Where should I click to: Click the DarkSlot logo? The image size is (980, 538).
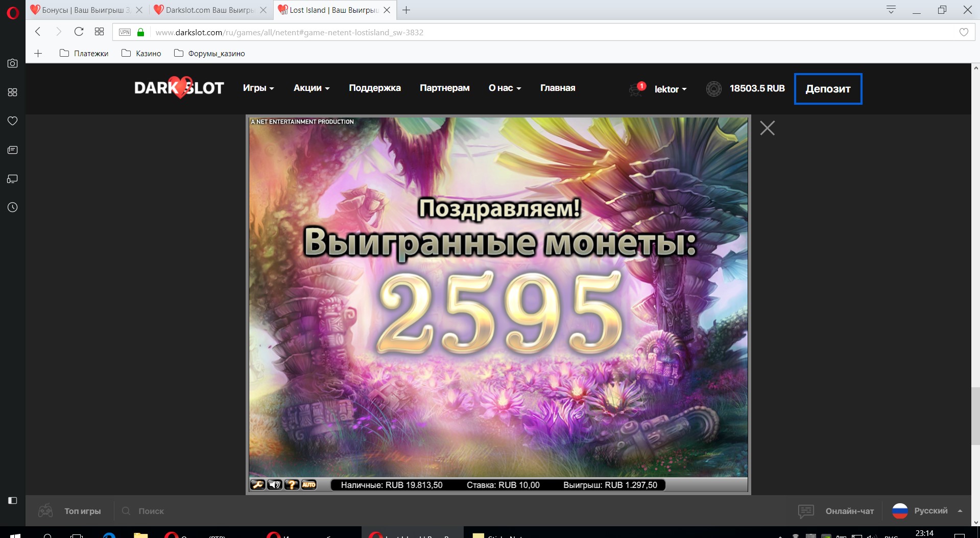click(179, 88)
